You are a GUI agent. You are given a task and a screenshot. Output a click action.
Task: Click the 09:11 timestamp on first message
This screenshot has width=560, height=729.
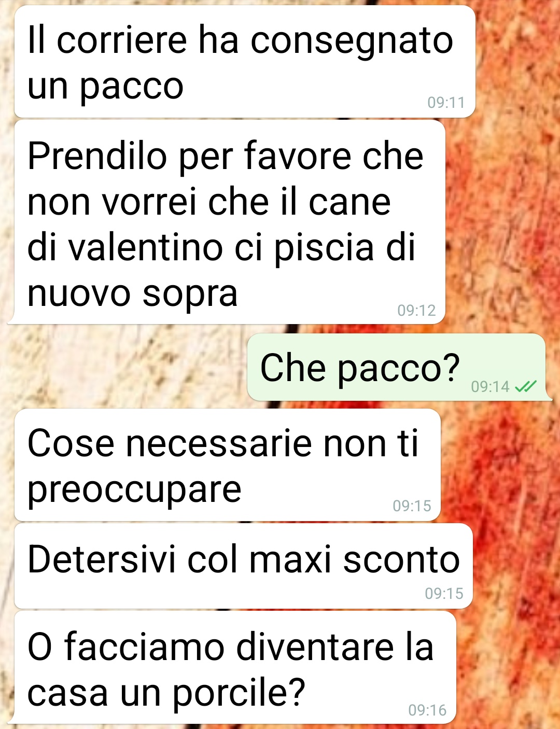[x=446, y=103]
